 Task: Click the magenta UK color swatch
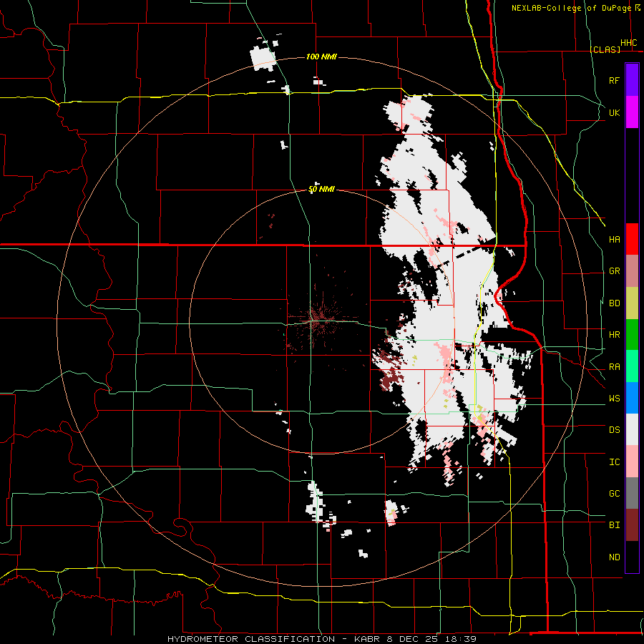tap(632, 112)
